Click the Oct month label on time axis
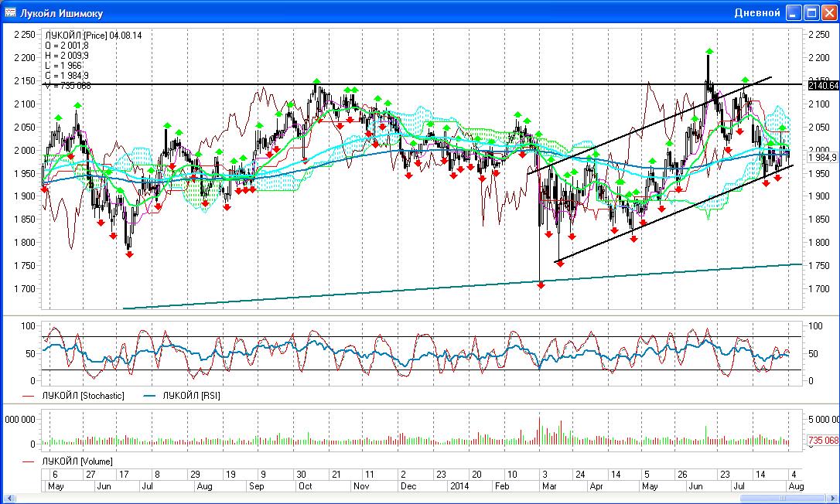Screen dimensions: 840x504 point(306,486)
